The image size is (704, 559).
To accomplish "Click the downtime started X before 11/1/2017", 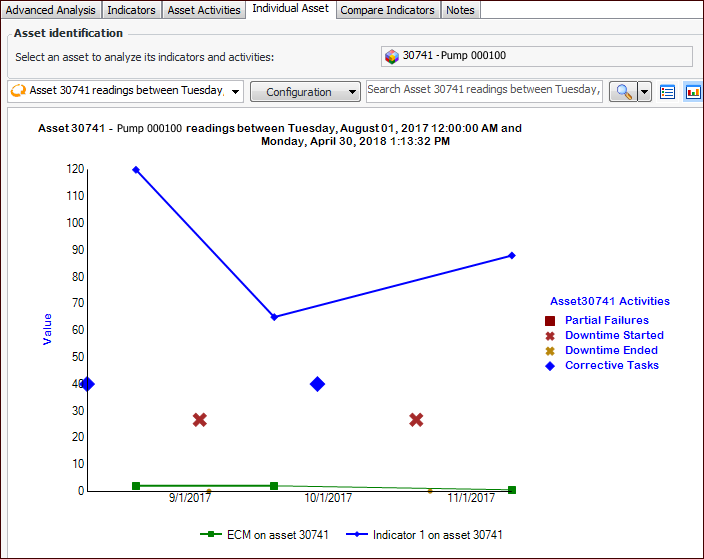I will coord(416,420).
